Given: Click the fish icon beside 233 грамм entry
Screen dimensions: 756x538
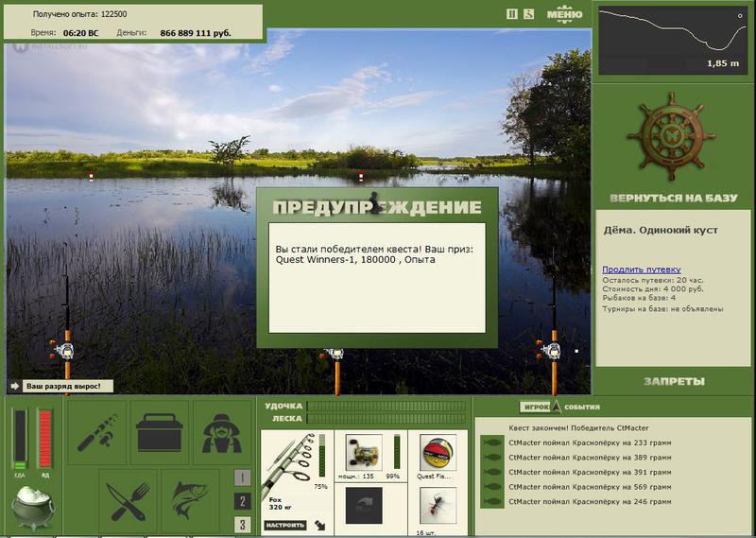Looking at the screenshot, I should tap(491, 443).
